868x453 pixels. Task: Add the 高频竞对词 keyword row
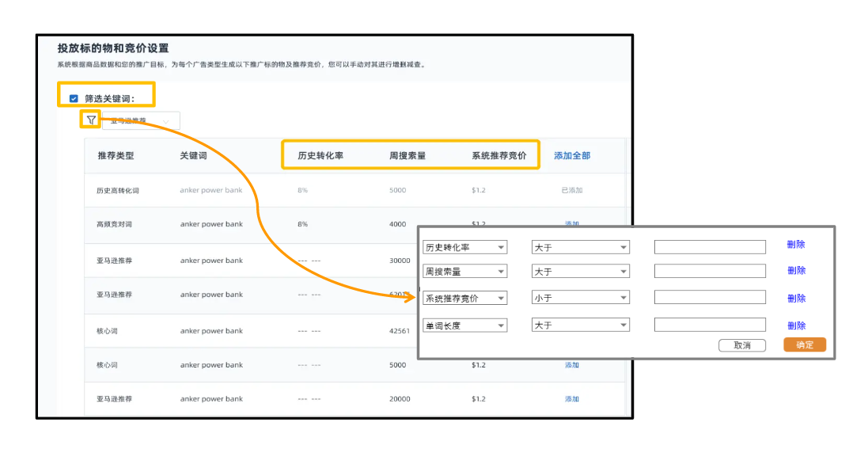tap(571, 224)
